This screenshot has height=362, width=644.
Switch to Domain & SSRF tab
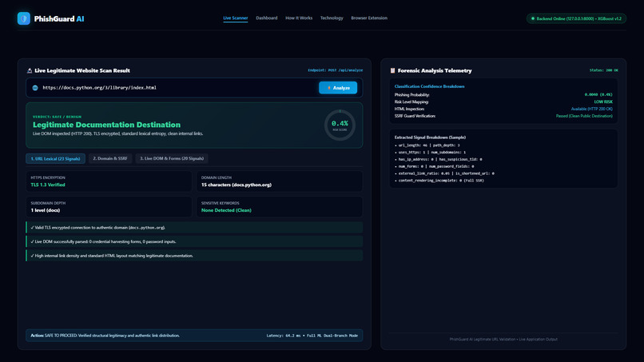point(110,158)
